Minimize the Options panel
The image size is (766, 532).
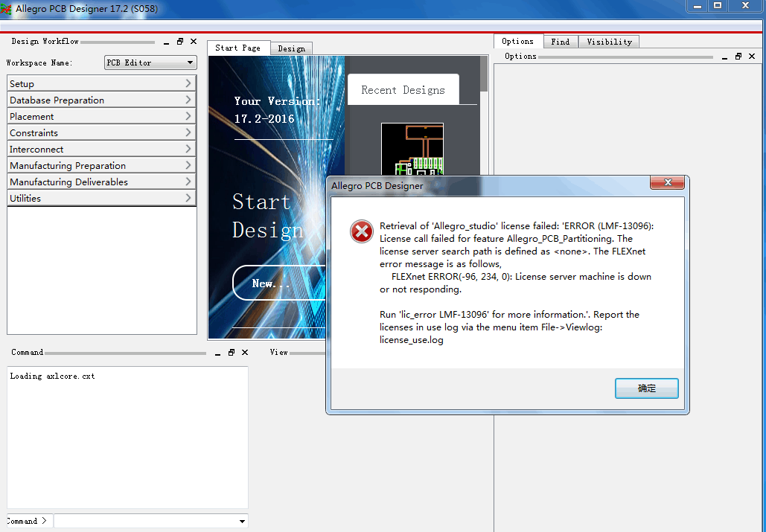pyautogui.click(x=724, y=57)
